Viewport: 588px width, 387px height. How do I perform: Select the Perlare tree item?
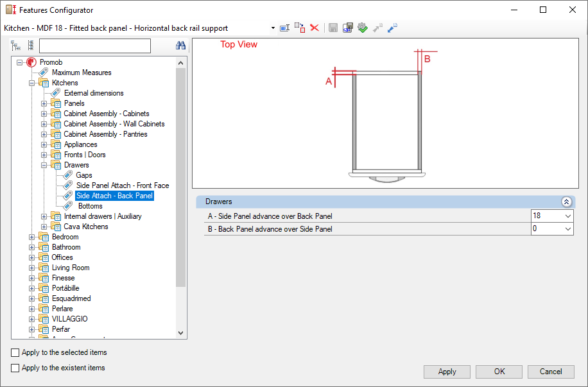click(62, 309)
